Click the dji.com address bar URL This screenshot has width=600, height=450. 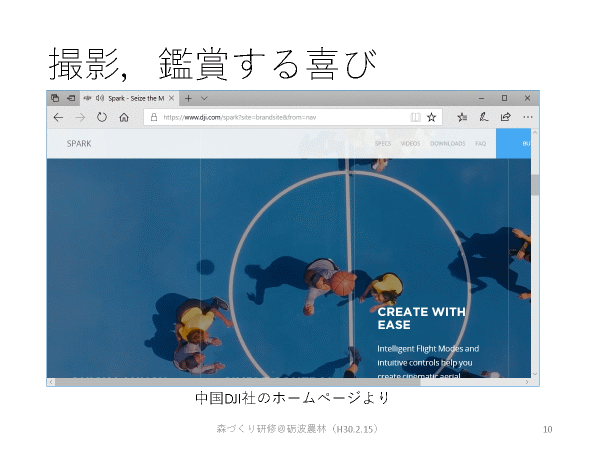pyautogui.click(x=240, y=117)
